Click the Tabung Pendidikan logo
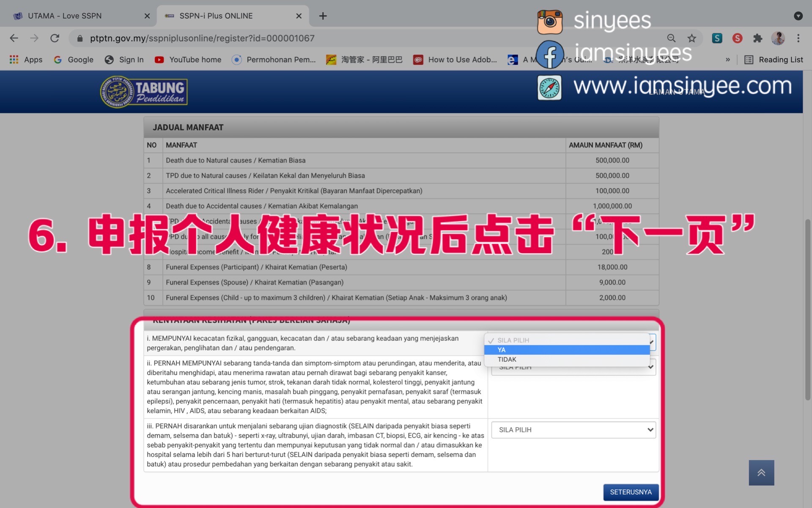 144,92
